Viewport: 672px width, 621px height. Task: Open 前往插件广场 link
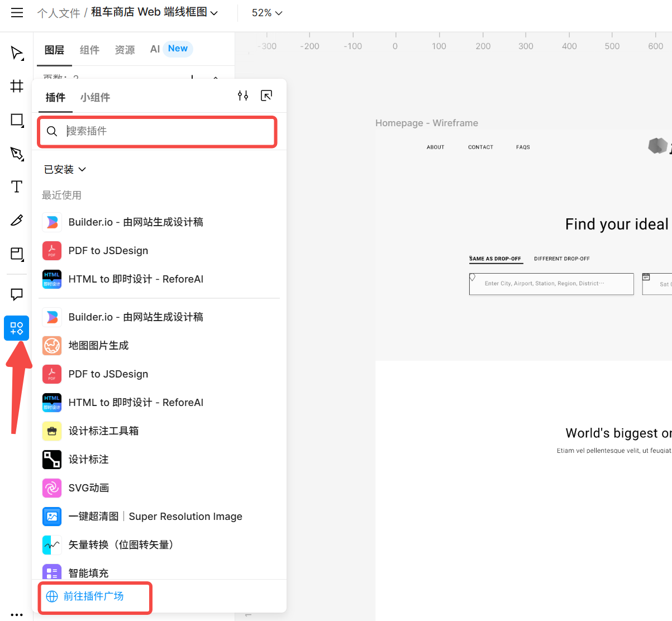click(94, 596)
